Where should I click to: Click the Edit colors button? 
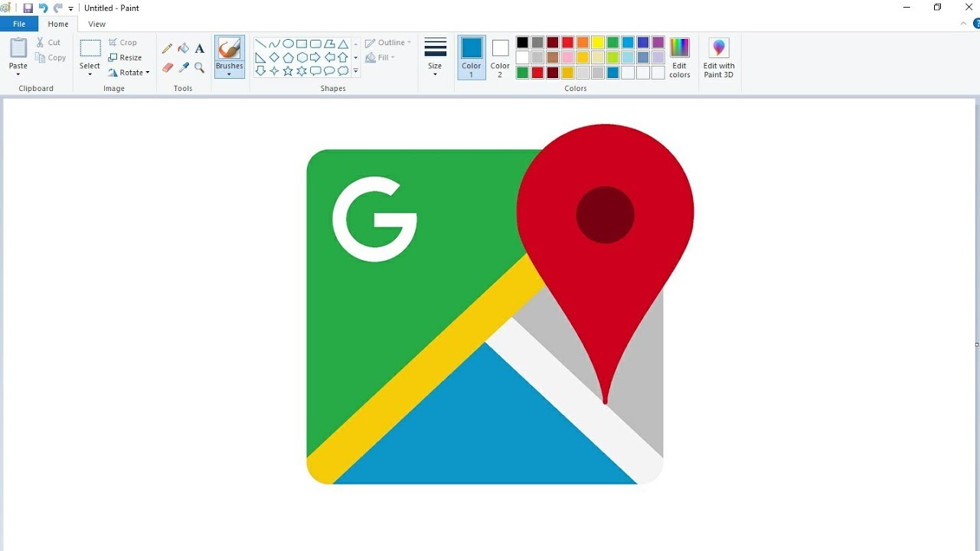[680, 57]
